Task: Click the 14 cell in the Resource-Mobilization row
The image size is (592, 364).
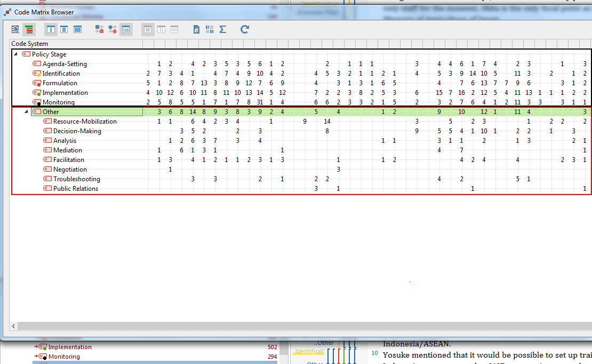Action: (327, 122)
